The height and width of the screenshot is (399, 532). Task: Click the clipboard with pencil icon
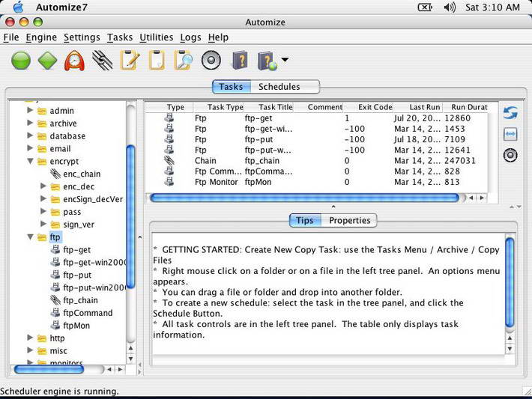pos(129,61)
